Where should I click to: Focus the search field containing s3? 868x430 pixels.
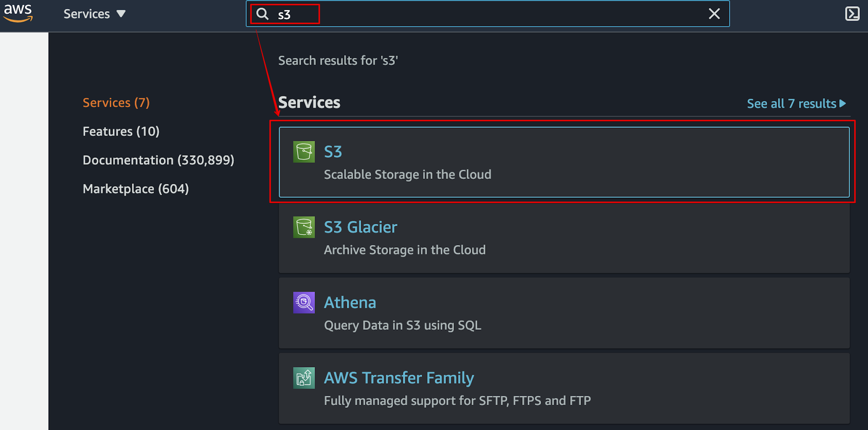click(487, 14)
